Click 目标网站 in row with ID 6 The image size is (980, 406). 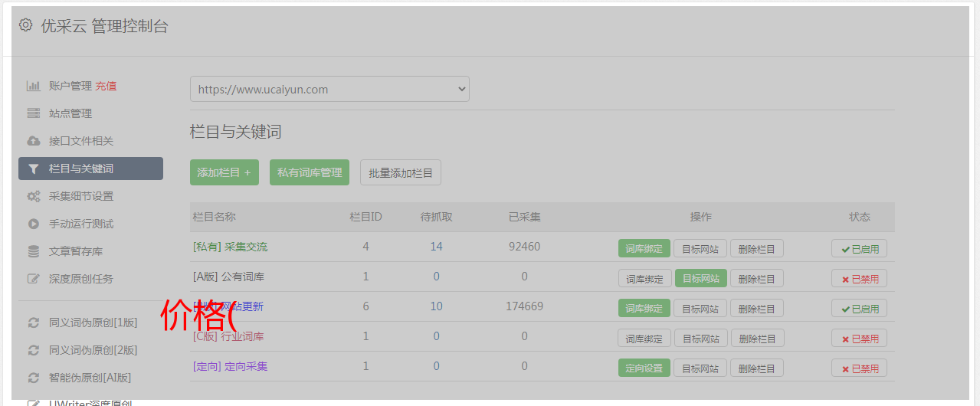[x=700, y=308]
